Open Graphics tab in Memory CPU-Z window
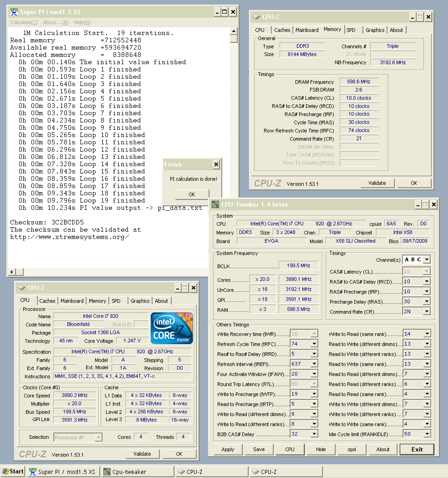The image size is (448, 478). (375, 30)
